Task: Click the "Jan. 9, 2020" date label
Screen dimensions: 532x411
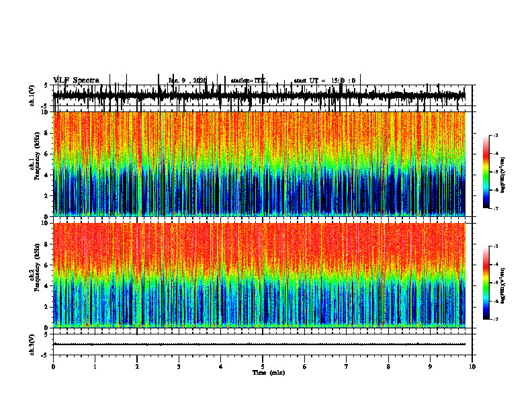Action: (187, 81)
